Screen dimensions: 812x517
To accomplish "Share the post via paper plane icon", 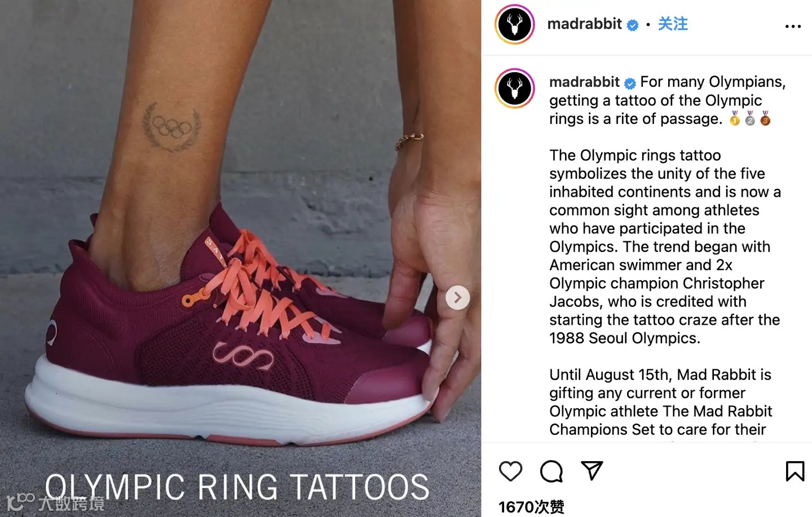I will (x=592, y=470).
